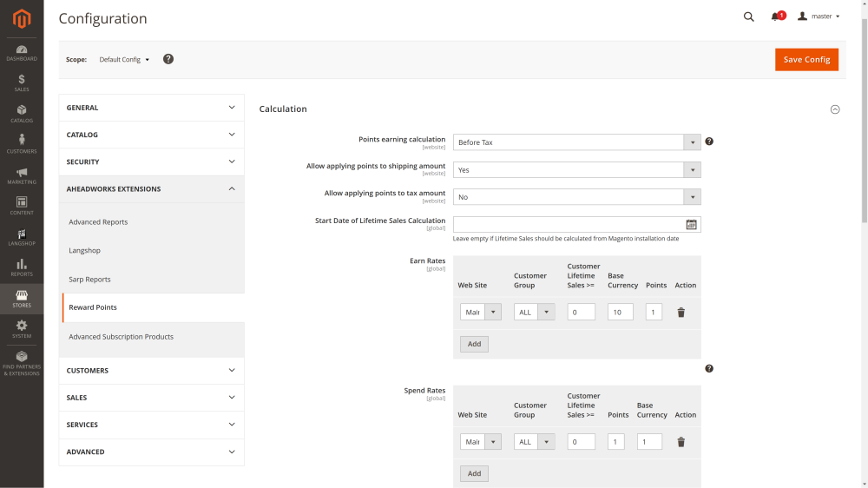This screenshot has height=488, width=868.
Task: Edit Earn Rates Customer Lifetime Sales field
Action: (x=582, y=312)
